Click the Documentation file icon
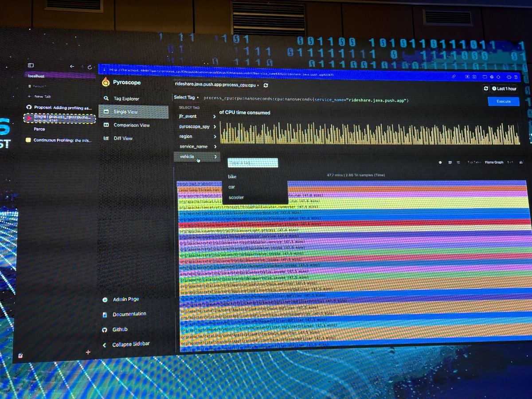This screenshot has width=532, height=399. pyautogui.click(x=105, y=314)
